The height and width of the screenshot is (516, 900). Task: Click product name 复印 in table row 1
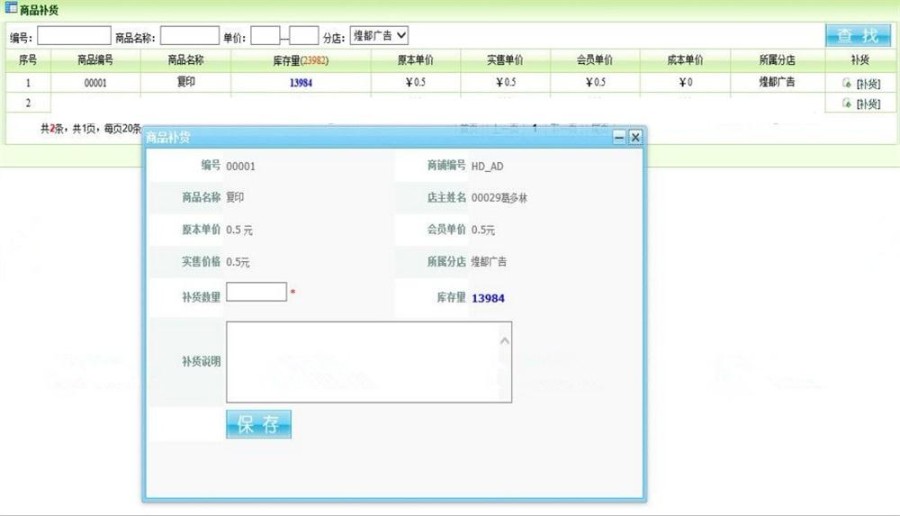(185, 82)
